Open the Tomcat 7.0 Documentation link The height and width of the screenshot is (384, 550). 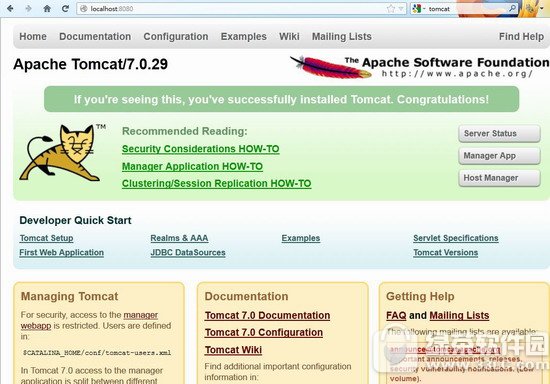click(267, 315)
